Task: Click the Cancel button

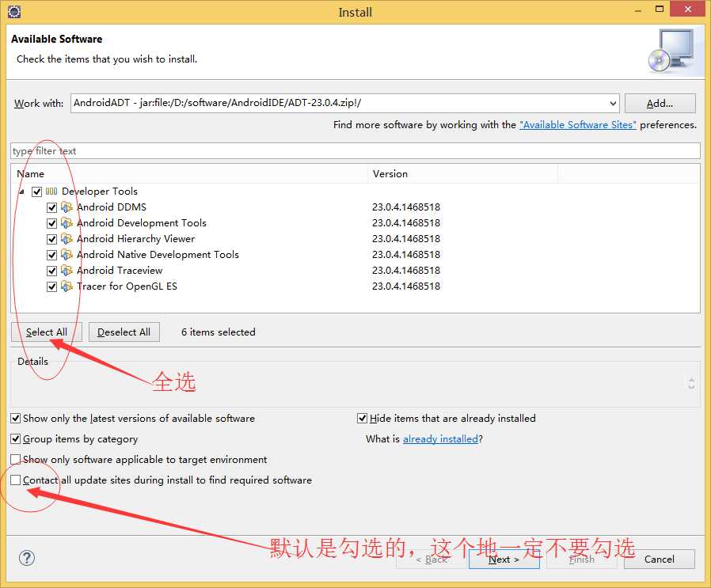Action: click(660, 559)
